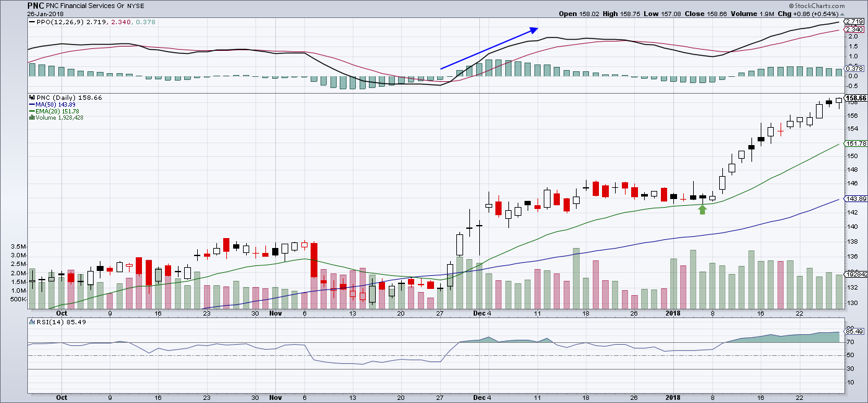The height and width of the screenshot is (403, 868).
Task: Click the 3.5M volume scale label
Action: 19,247
